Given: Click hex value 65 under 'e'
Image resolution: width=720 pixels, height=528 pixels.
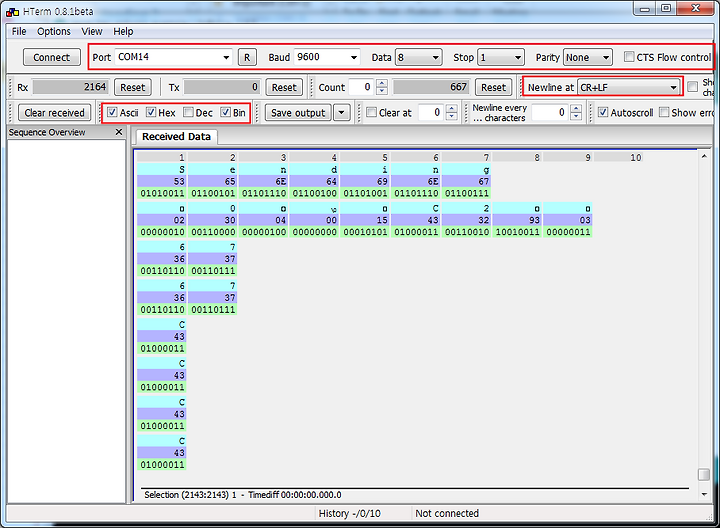Looking at the screenshot, I should 213,181.
